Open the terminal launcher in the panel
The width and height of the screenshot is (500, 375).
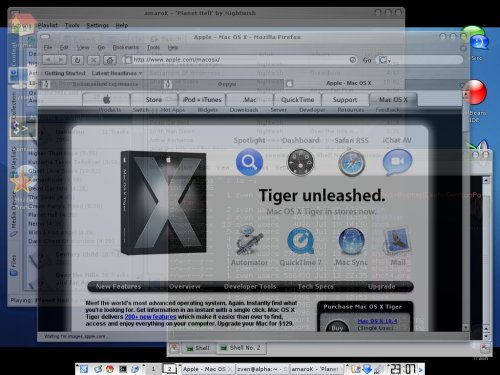[x=123, y=369]
